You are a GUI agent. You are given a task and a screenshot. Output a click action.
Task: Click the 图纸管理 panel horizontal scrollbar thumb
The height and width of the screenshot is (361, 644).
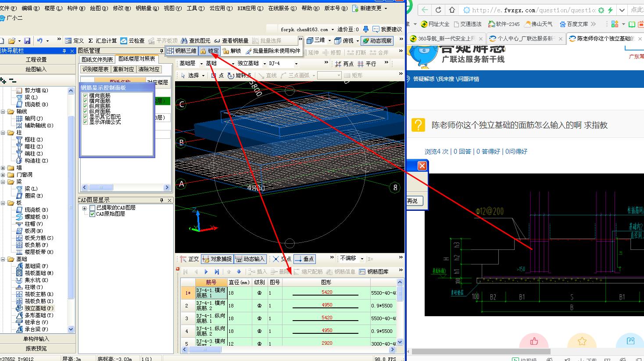pyautogui.click(x=100, y=188)
